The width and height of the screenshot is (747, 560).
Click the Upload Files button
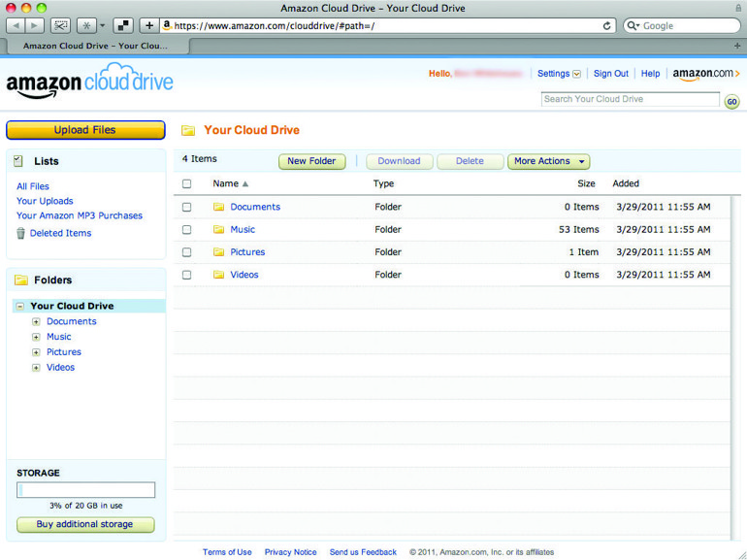click(85, 130)
